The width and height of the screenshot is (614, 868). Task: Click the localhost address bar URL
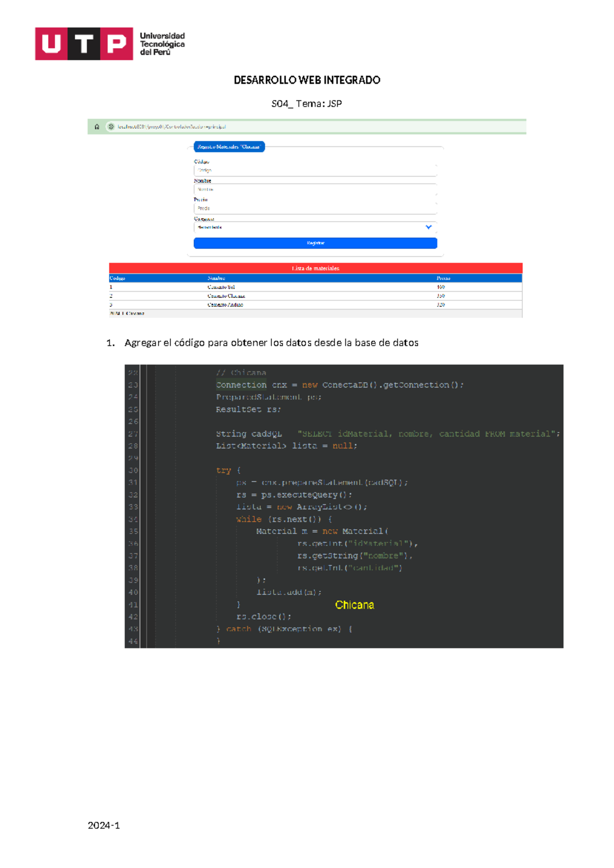click(x=171, y=126)
